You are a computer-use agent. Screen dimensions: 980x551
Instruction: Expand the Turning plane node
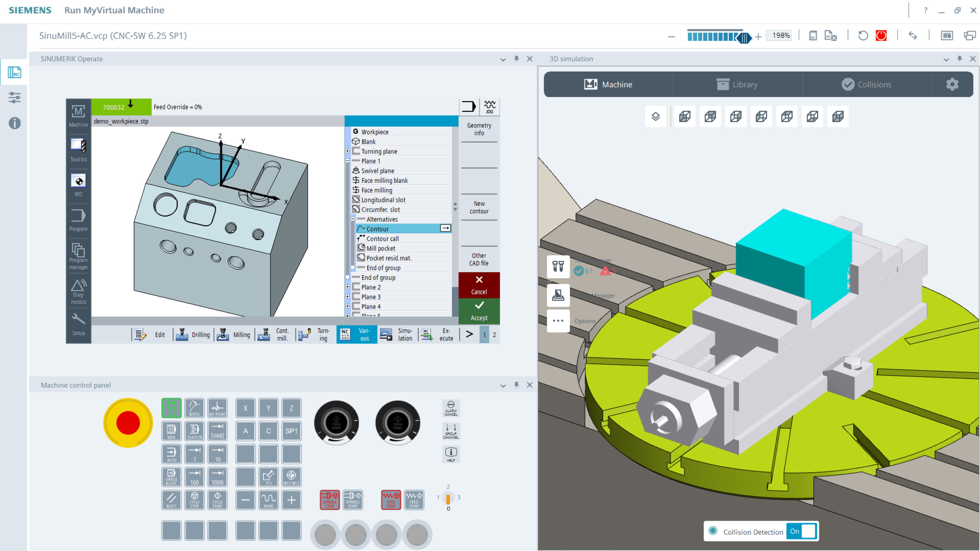[347, 151]
